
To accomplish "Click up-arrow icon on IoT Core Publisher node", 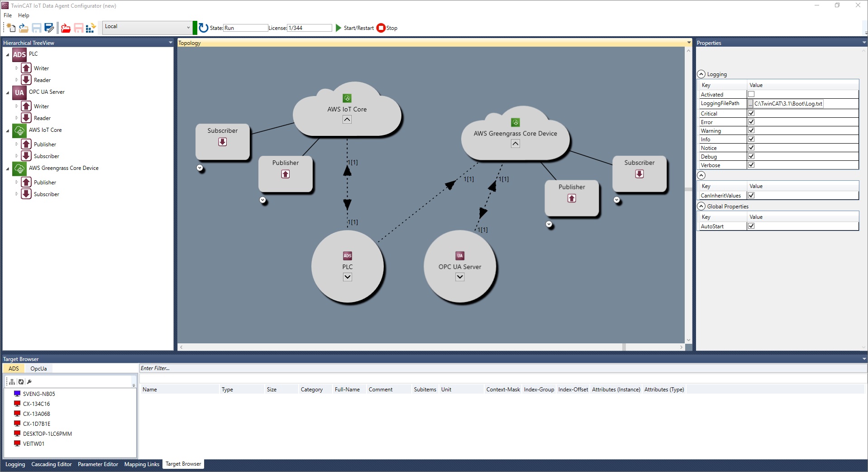I will (286, 174).
